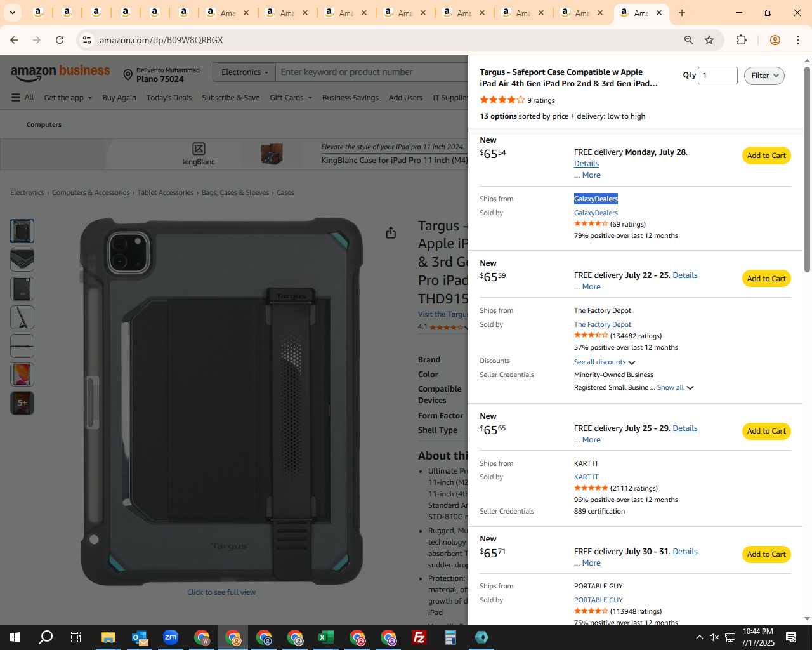Image resolution: width=812 pixels, height=650 pixels.
Task: Click the KingBlanc ad logo
Action: [199, 154]
